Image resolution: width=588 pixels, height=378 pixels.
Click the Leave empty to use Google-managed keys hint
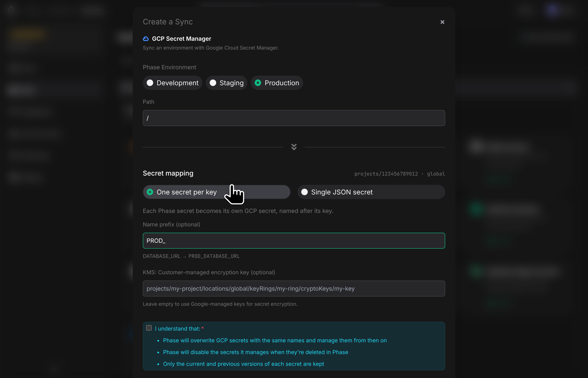click(x=220, y=304)
